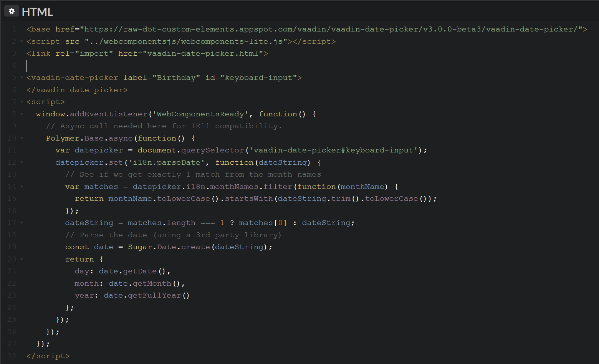Click line number 28 in gutter
This screenshot has height=364, width=599.
click(12, 356)
